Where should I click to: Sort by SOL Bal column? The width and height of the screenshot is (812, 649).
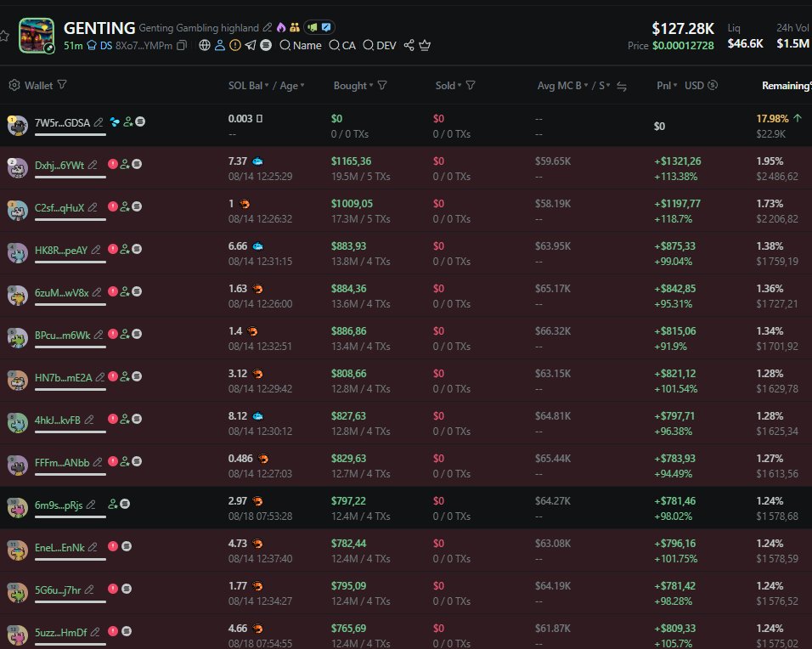pos(249,86)
